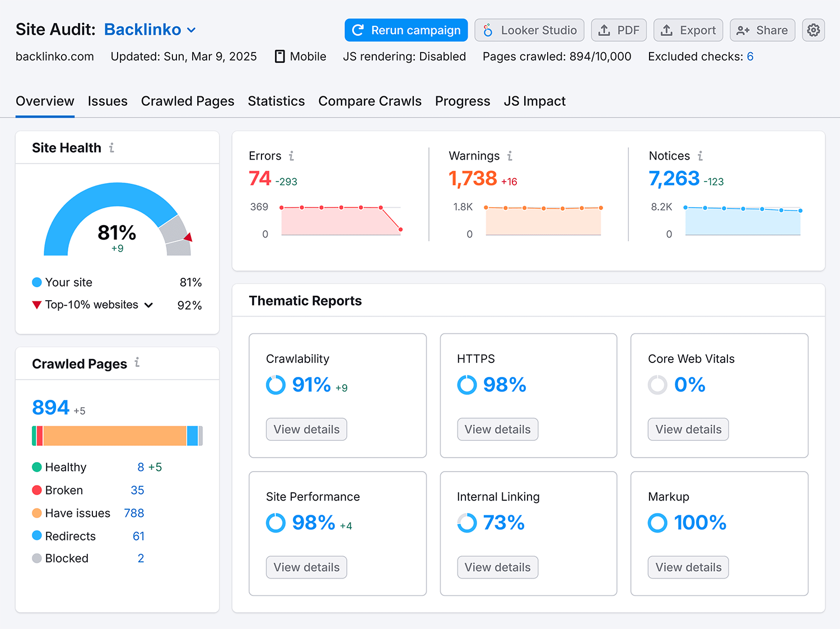Select the Compare Crawls tab

point(370,101)
